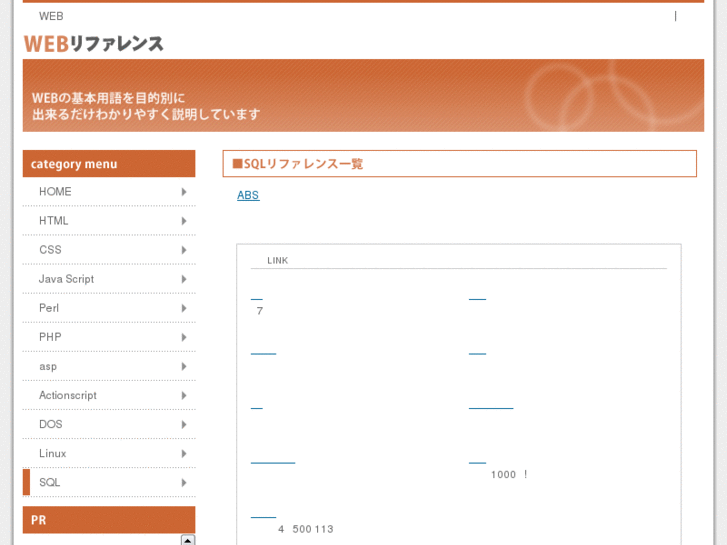
Task: Click the arrow icon beside HOME
Action: point(184,192)
